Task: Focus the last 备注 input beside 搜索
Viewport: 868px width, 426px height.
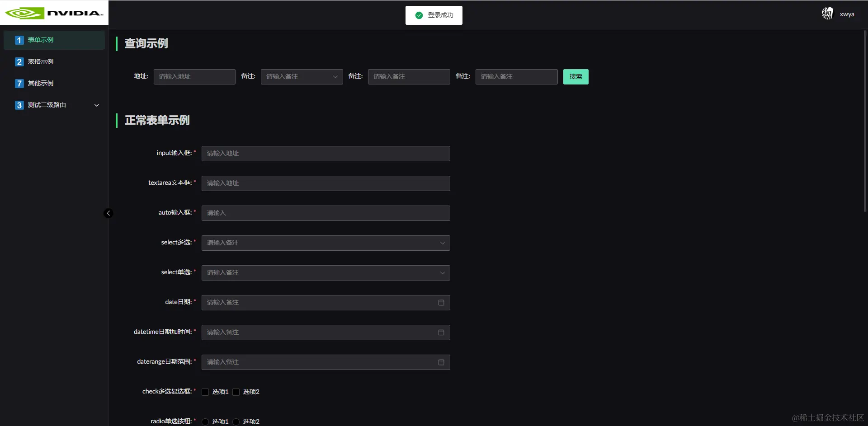Action: coord(516,77)
